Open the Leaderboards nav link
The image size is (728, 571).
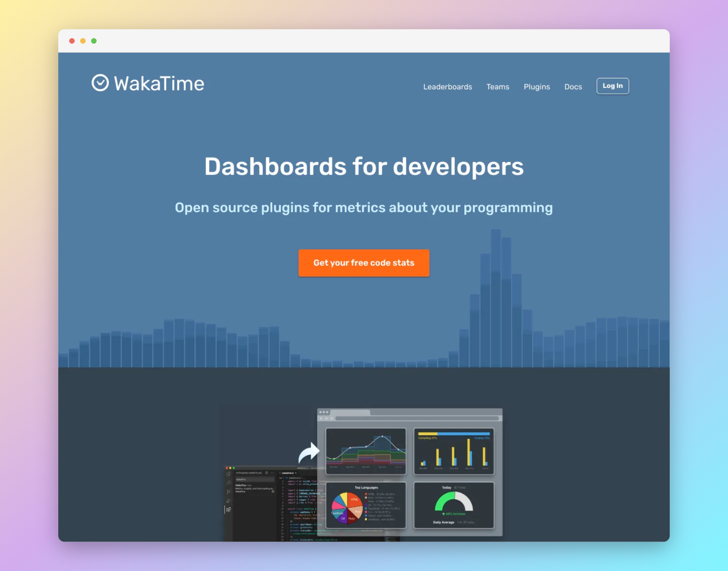(448, 86)
